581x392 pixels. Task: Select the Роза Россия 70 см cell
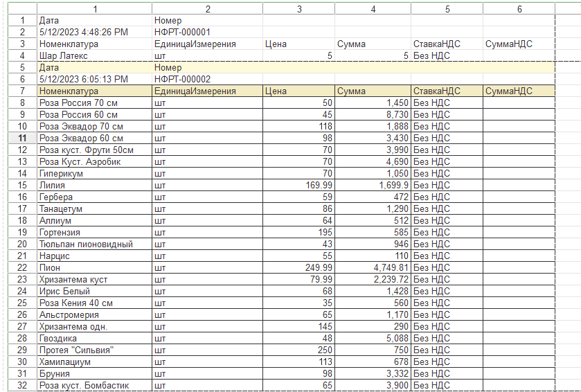pos(94,103)
